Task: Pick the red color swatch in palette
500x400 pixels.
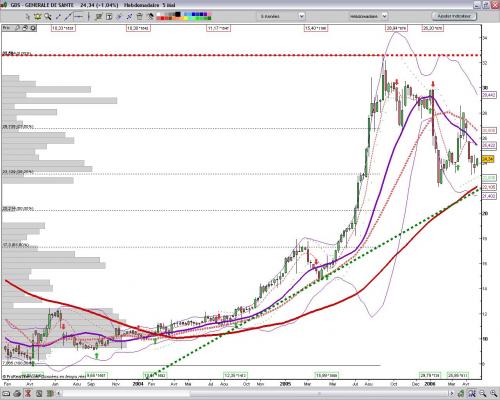Action: click(162, 18)
